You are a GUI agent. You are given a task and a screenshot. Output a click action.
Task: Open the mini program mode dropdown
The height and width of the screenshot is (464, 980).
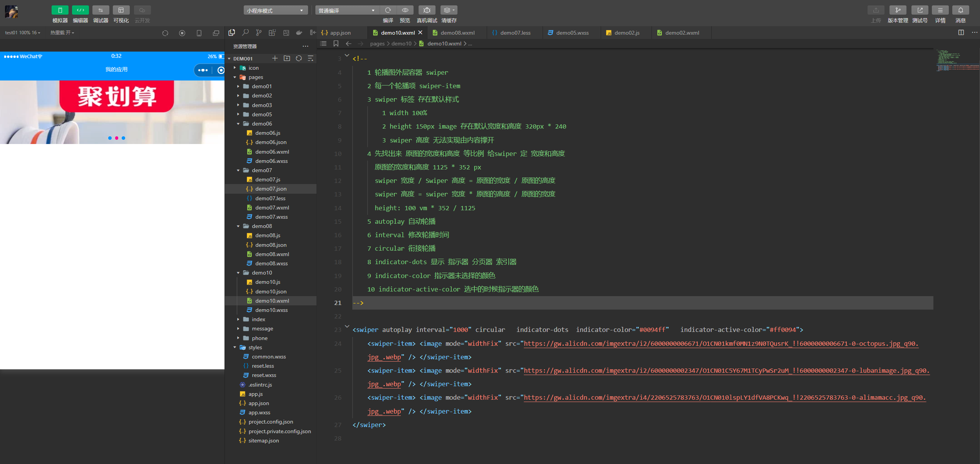275,10
